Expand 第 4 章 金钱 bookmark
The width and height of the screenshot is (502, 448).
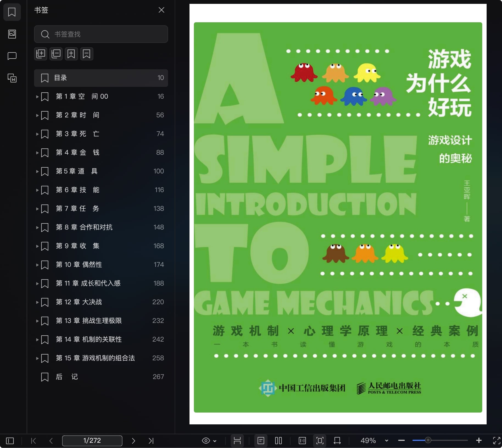coord(37,153)
